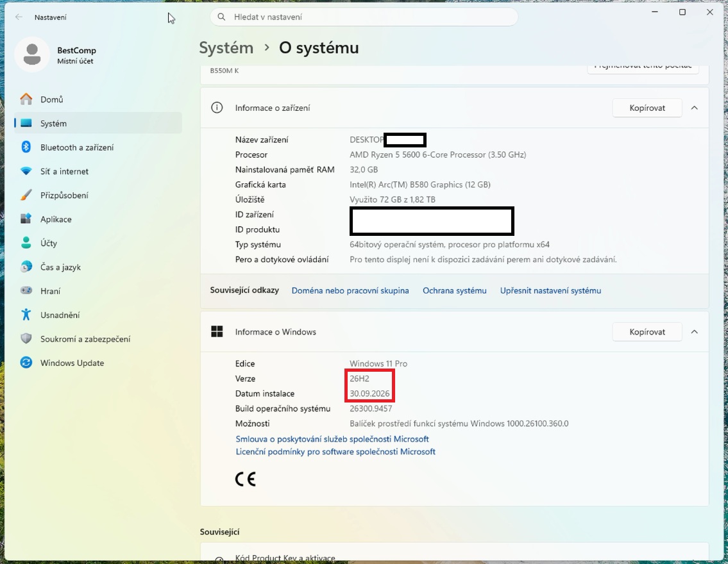The height and width of the screenshot is (564, 728).
Task: Open Soukromí a zabezpečení settings
Action: coord(98,338)
